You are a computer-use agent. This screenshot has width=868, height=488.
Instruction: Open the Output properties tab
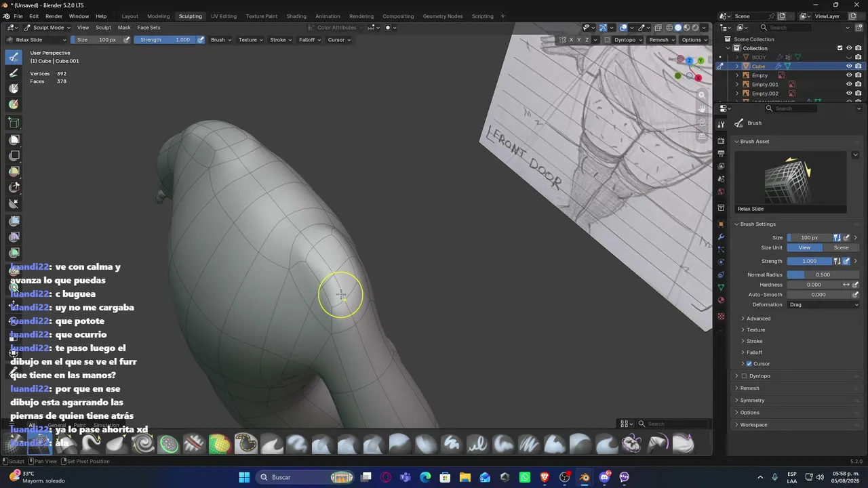click(721, 154)
